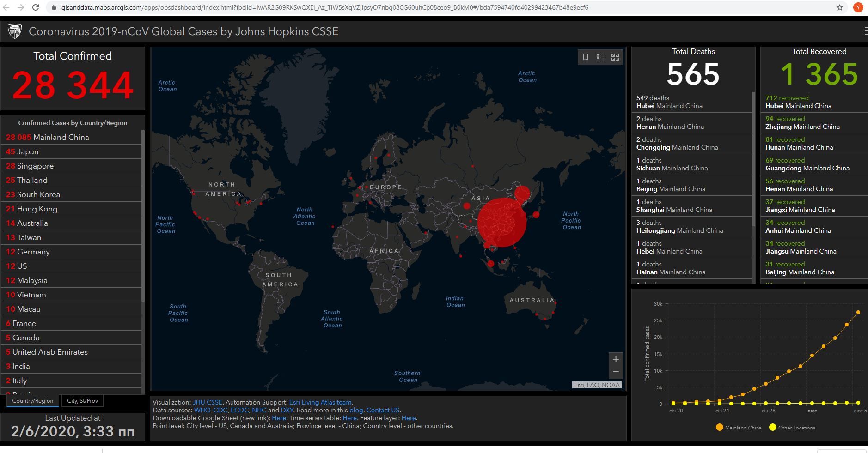The height and width of the screenshot is (453, 868).
Task: Select Mainland China in the country list
Action: [x=71, y=137]
